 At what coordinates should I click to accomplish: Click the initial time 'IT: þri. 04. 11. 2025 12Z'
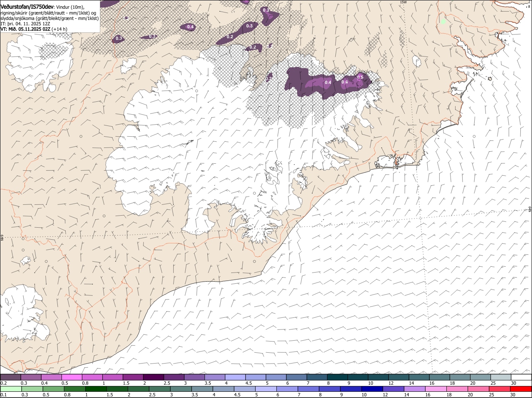(x=25, y=24)
